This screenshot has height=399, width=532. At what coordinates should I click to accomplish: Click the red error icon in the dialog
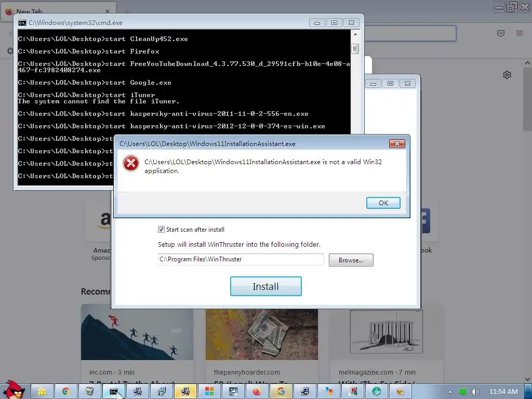[131, 163]
